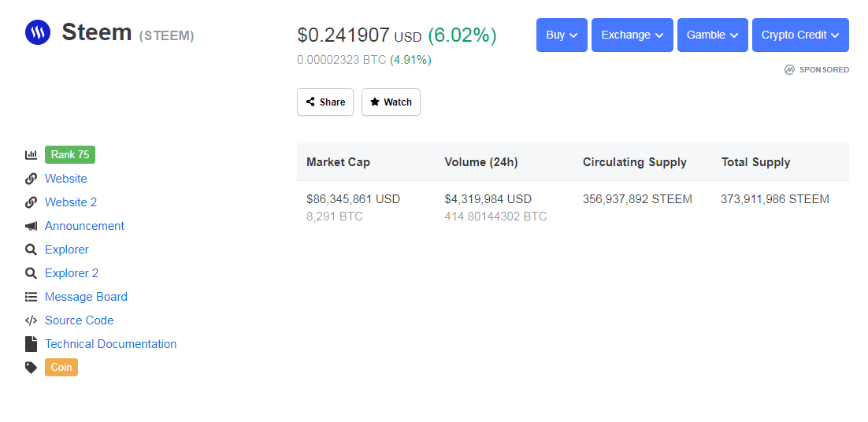The height and width of the screenshot is (422, 868).
Task: Select the 414.80144302 BTC volume value
Action: pos(495,217)
